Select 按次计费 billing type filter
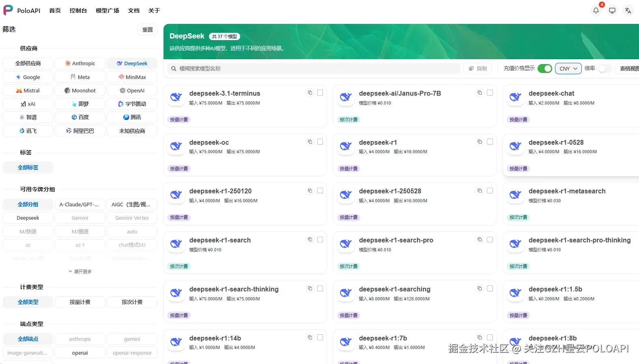Viewport: 639px width, 364px height. (132, 302)
